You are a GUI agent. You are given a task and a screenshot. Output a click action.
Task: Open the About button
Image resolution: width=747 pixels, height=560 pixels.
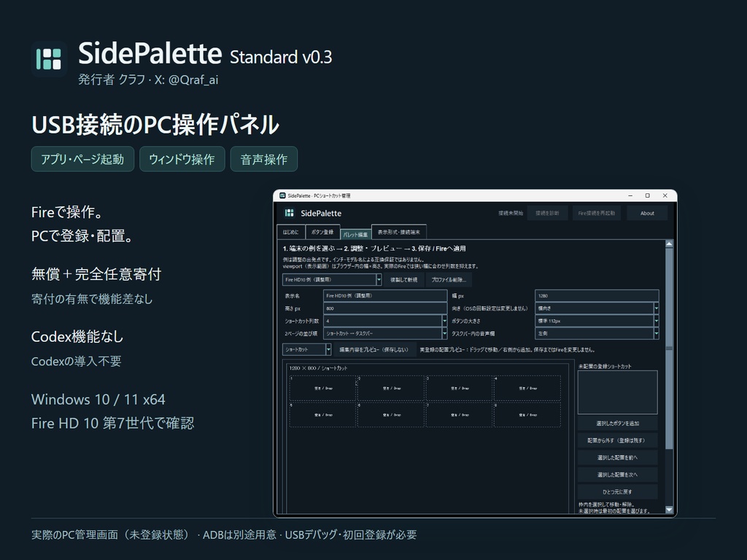click(647, 213)
